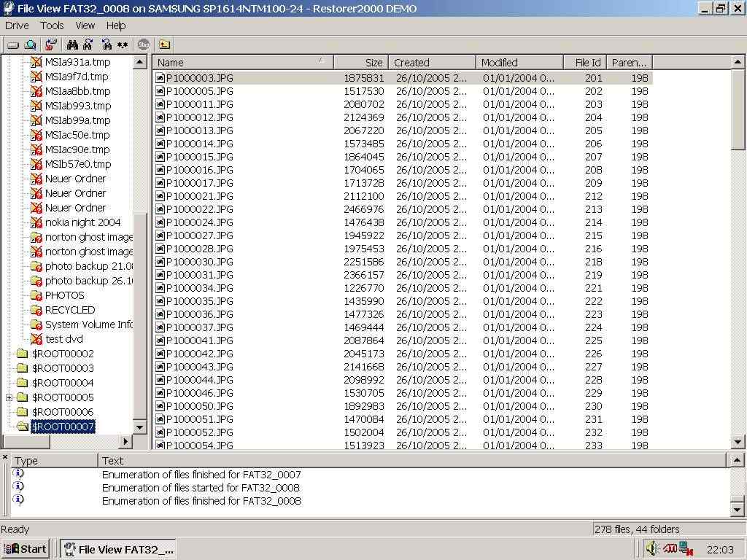Image resolution: width=747 pixels, height=560 pixels.
Task: Click the folder tree scroll up arrow
Action: coord(139,62)
